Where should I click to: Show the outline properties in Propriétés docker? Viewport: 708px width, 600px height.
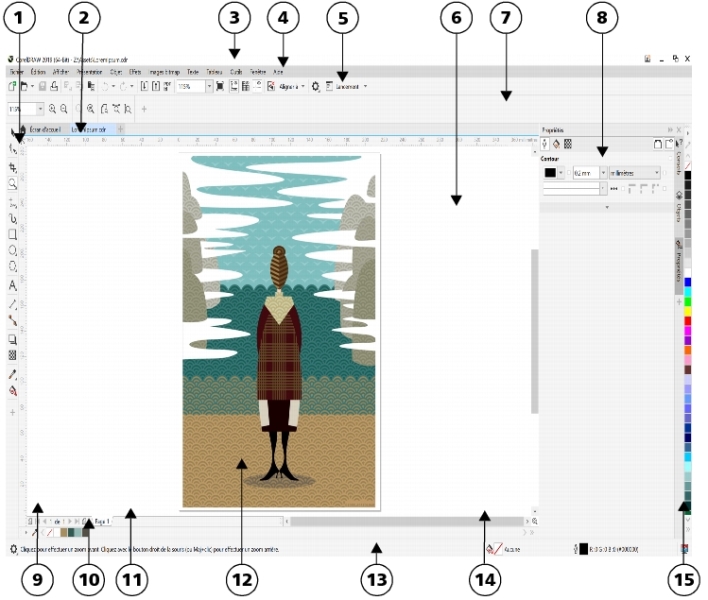(545, 144)
